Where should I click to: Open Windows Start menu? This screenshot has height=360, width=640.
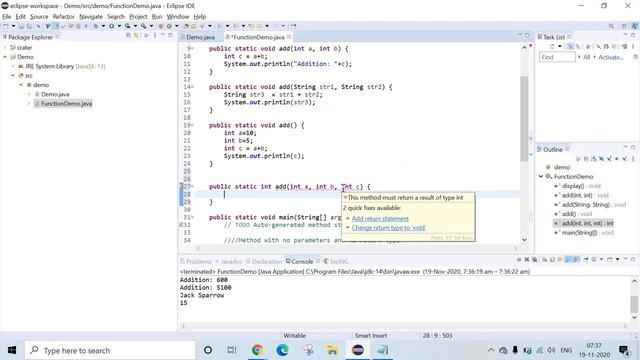[x=12, y=350]
